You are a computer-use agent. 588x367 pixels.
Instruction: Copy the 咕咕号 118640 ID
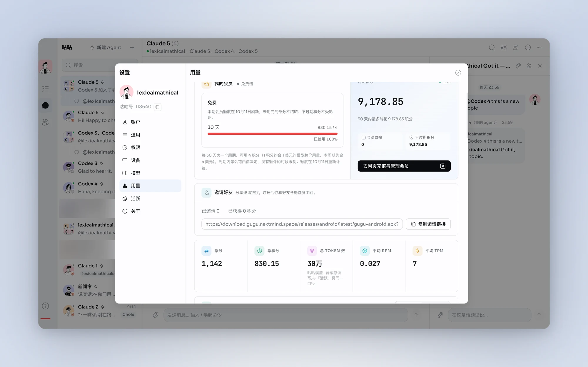pos(158,107)
